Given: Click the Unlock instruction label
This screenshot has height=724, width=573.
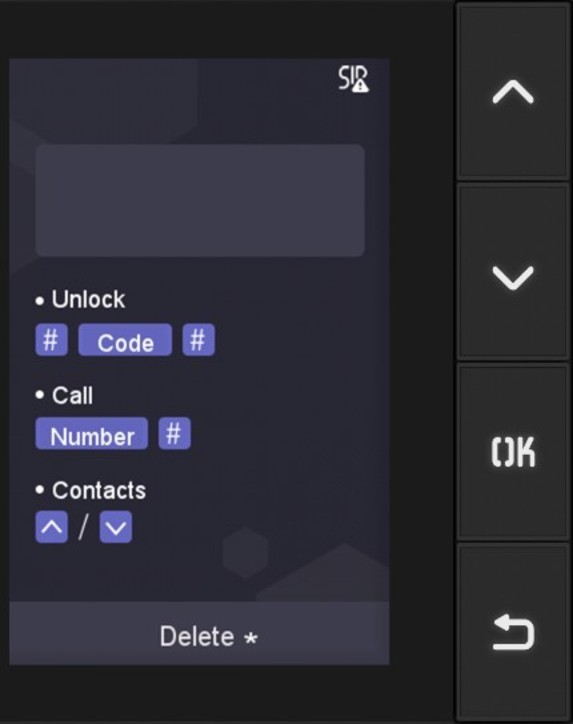Looking at the screenshot, I should (x=88, y=300).
